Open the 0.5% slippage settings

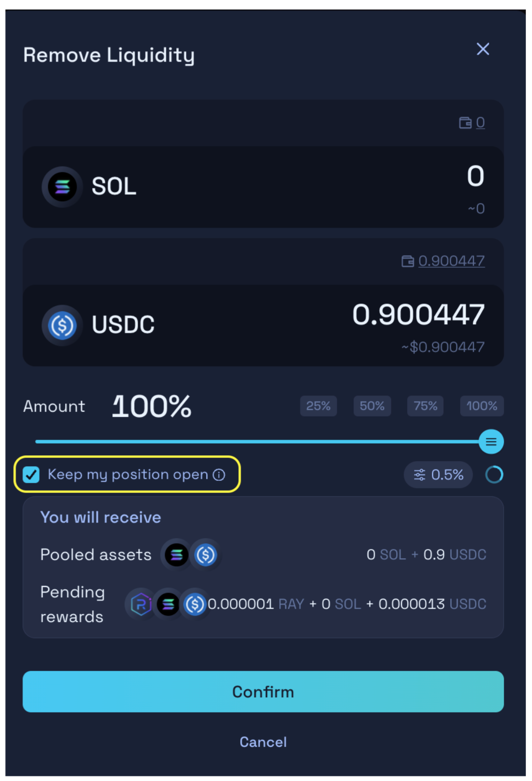pos(438,475)
